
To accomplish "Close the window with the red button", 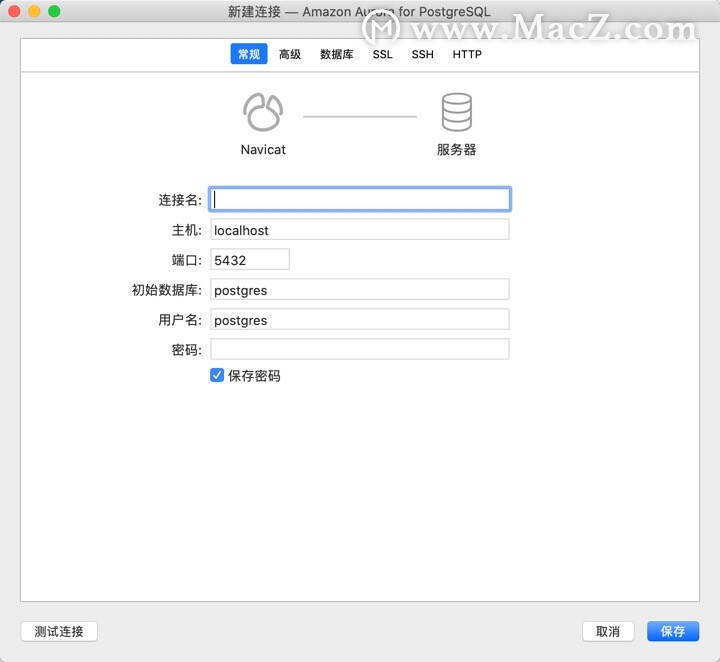I will 14,11.
